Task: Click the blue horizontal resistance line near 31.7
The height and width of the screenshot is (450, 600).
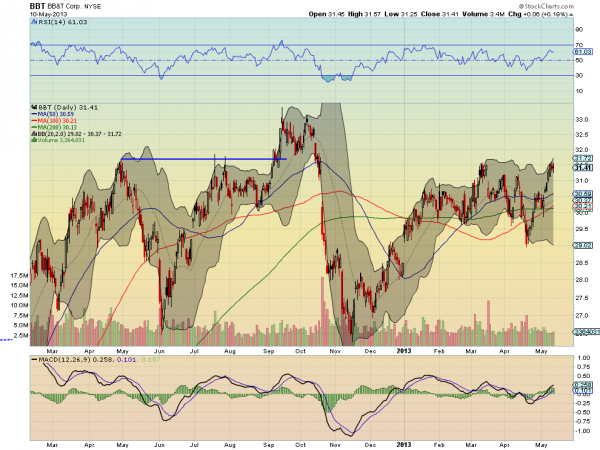Action: point(203,159)
